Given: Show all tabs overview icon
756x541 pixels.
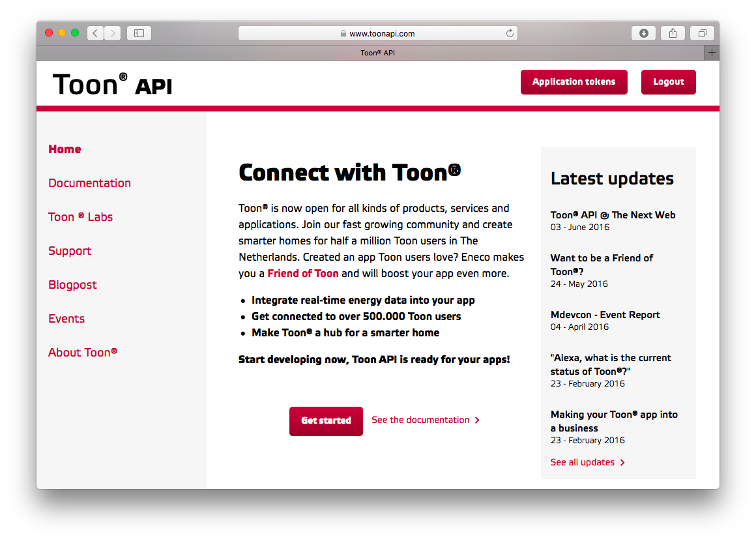Looking at the screenshot, I should 702,33.
